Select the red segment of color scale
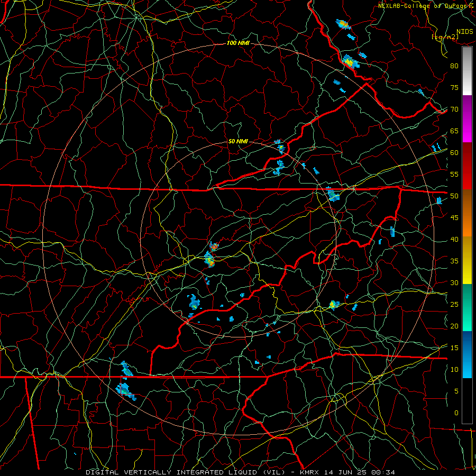Viewport: 476px width, 476px height. coord(467,166)
